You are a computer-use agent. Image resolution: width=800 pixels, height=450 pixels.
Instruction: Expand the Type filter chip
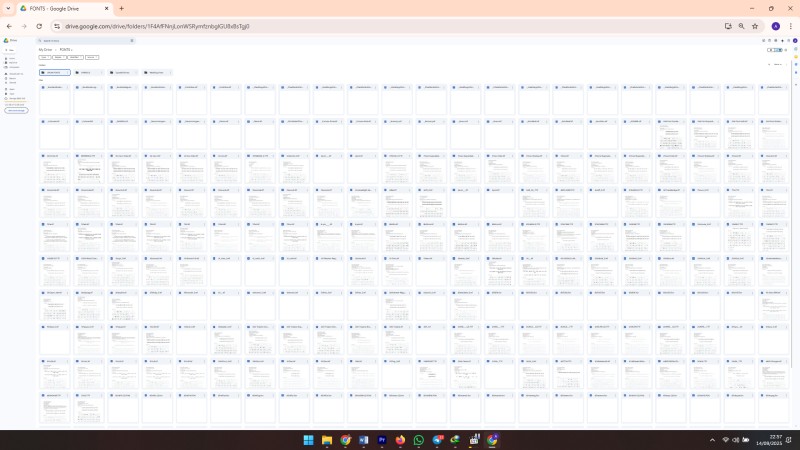[45, 57]
